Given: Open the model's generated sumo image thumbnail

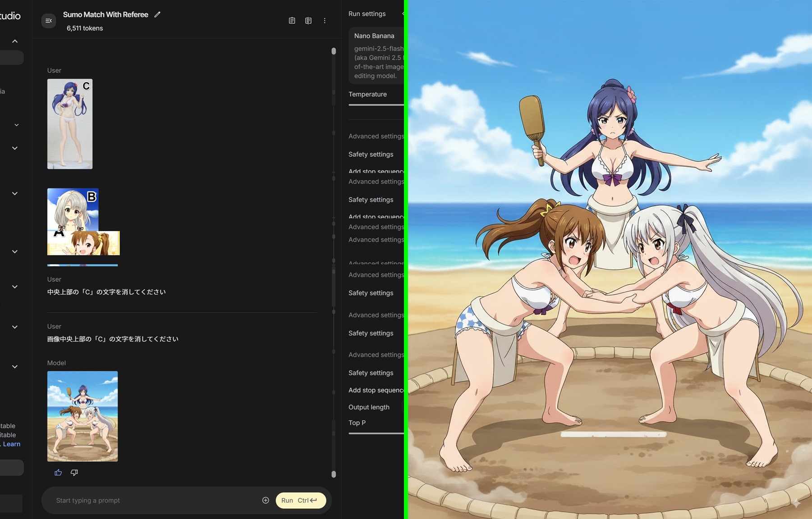Looking at the screenshot, I should (83, 416).
